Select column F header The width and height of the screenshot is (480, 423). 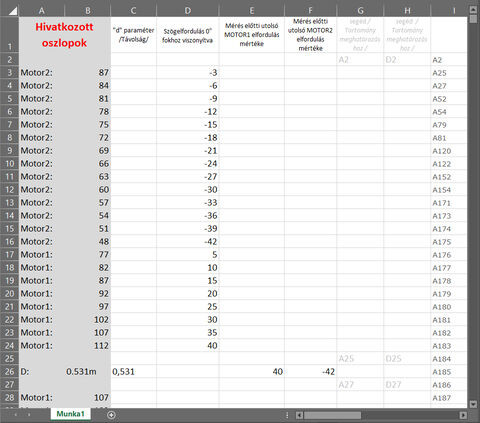pyautogui.click(x=310, y=11)
